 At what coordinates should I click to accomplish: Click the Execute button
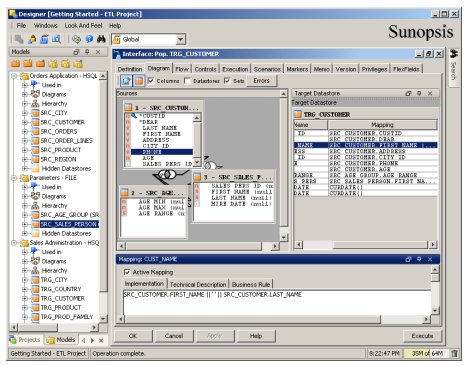[x=422, y=336]
